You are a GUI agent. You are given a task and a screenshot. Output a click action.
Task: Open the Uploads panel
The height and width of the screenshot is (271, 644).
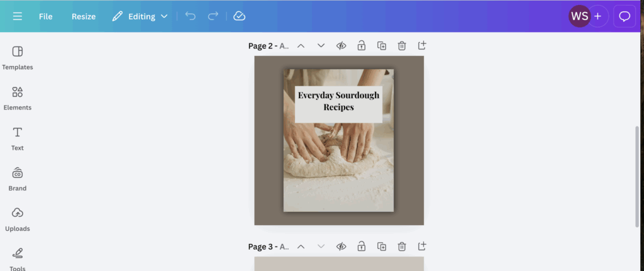pos(17,219)
